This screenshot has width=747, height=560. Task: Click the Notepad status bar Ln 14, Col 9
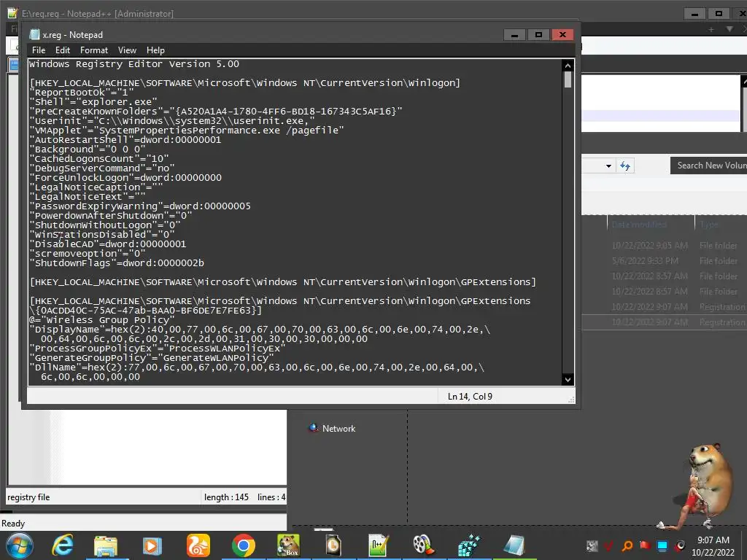pyautogui.click(x=470, y=396)
